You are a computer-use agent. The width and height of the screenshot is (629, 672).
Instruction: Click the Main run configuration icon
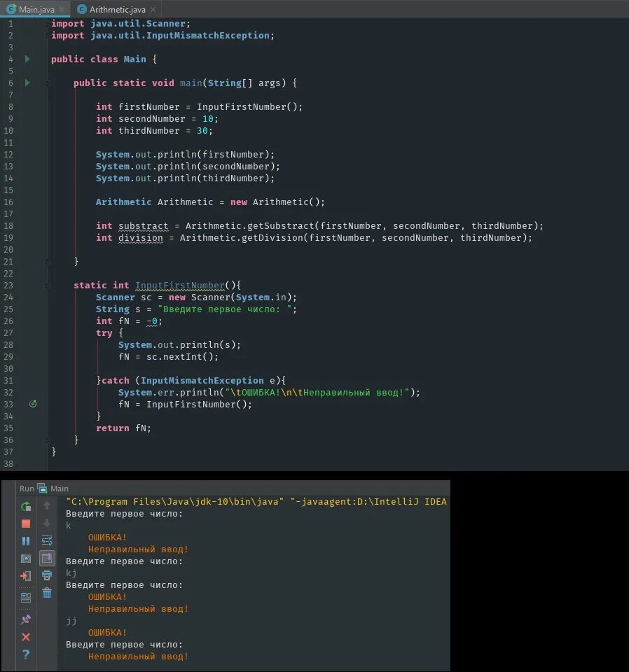(42, 488)
